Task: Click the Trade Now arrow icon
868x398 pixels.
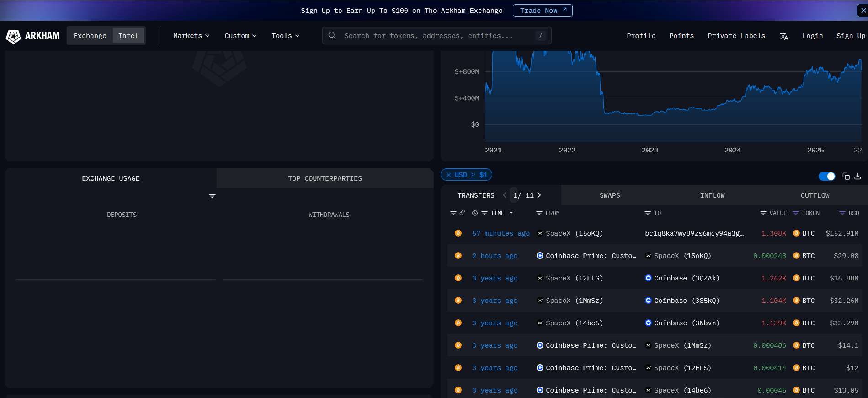Action: pyautogui.click(x=564, y=10)
